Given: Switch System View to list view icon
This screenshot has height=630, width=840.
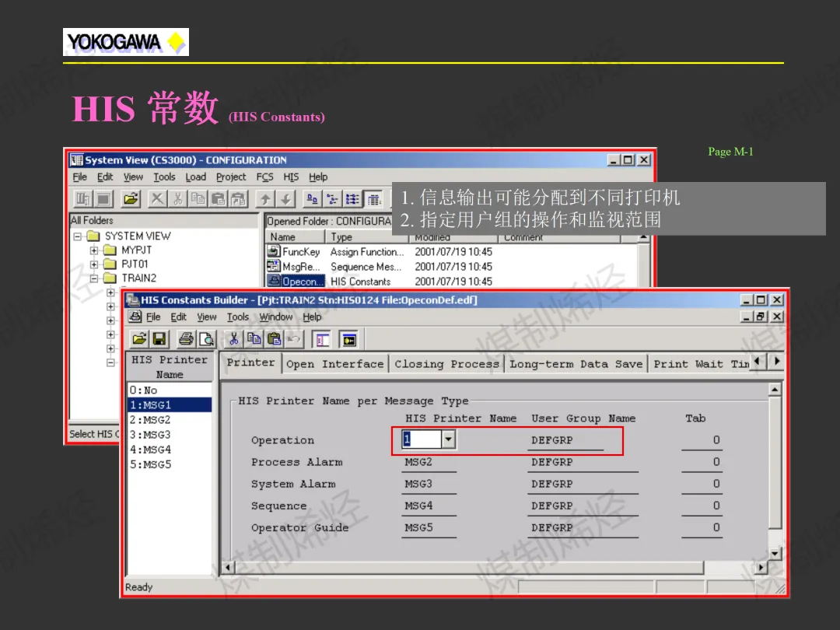Looking at the screenshot, I should [x=352, y=199].
